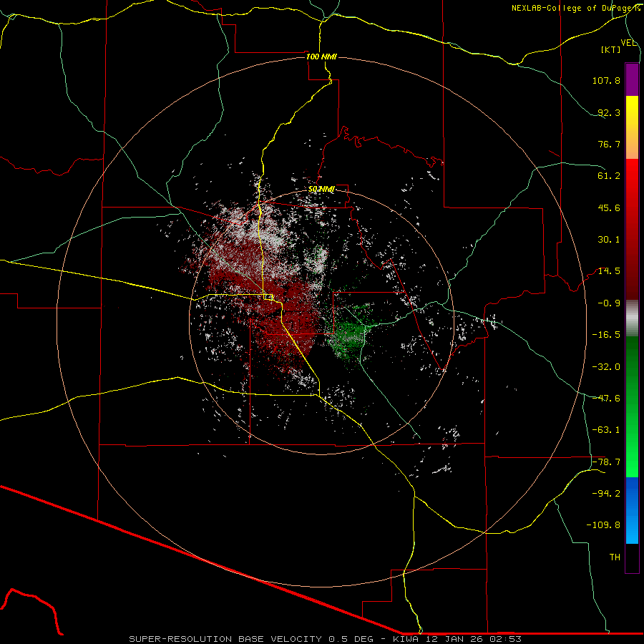Image resolution: width=644 pixels, height=644 pixels.
Task: Click the 14.5 velocity scale value
Action: click(609, 271)
